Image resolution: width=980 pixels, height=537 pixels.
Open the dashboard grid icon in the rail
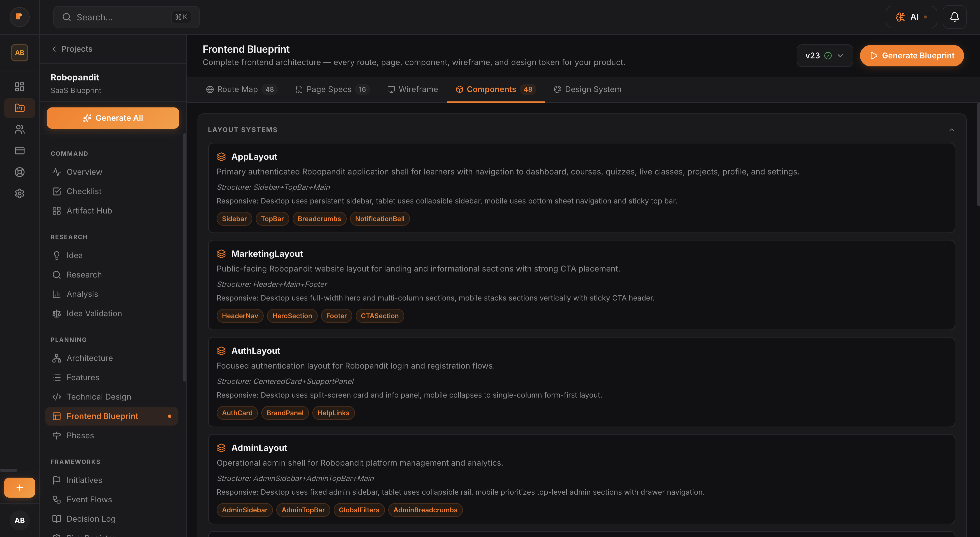[x=19, y=86]
